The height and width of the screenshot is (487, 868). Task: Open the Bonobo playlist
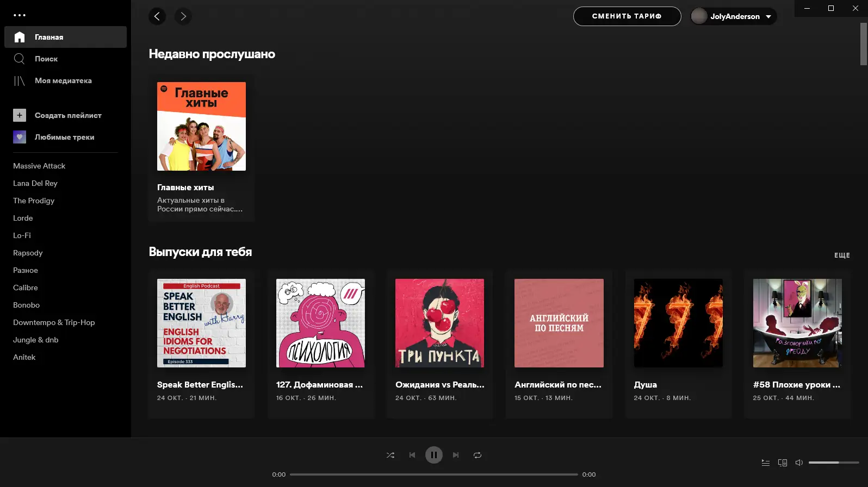27,305
